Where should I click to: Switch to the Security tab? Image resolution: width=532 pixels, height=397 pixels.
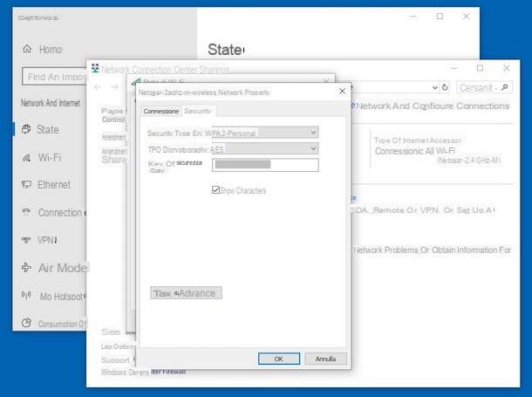tap(197, 111)
